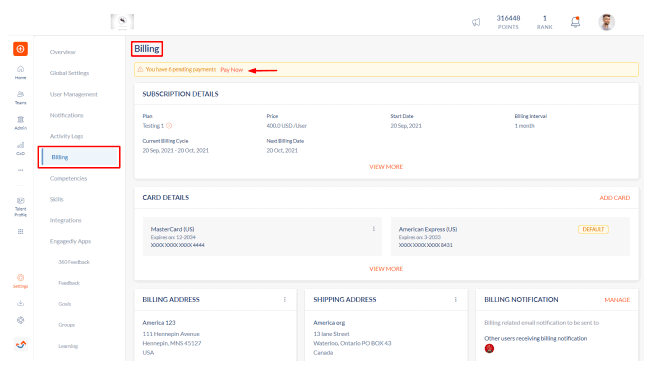Open Competencies settings
The height and width of the screenshot is (369, 652).
[x=69, y=178]
